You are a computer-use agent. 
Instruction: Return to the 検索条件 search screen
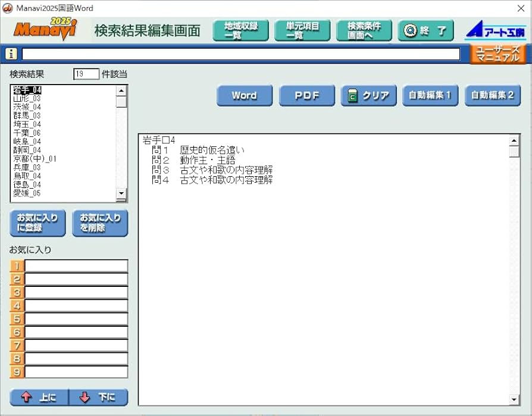coord(364,30)
